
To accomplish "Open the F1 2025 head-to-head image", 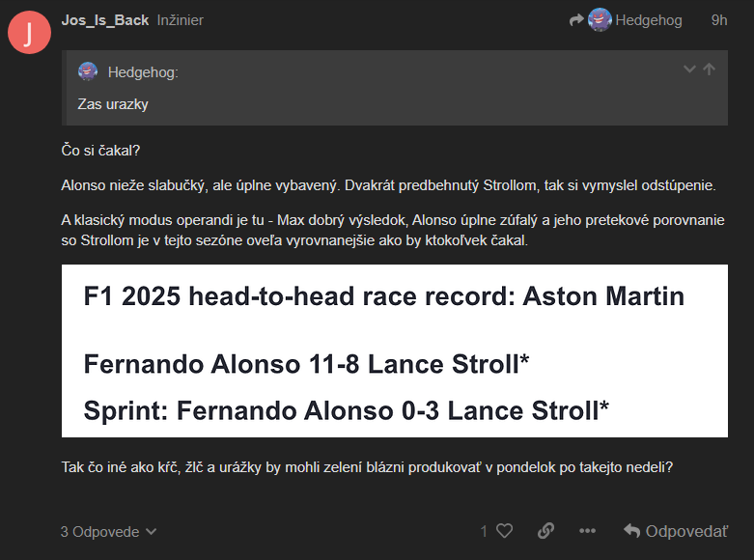I will 394,350.
